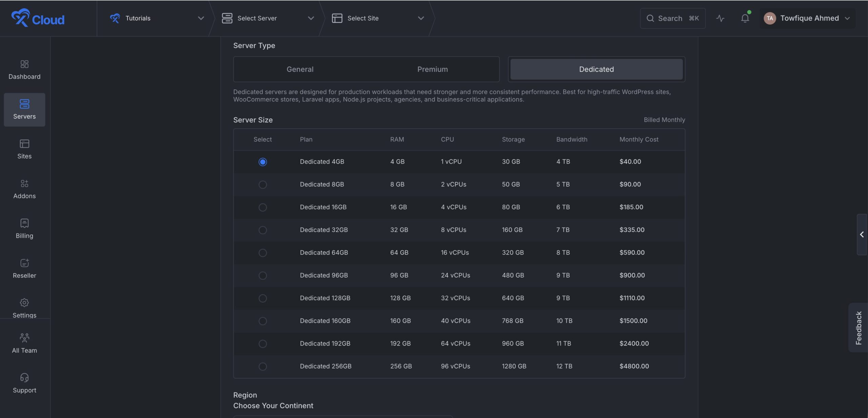The image size is (868, 418).
Task: Select the Dedicated 8GB radio button
Action: 262,185
